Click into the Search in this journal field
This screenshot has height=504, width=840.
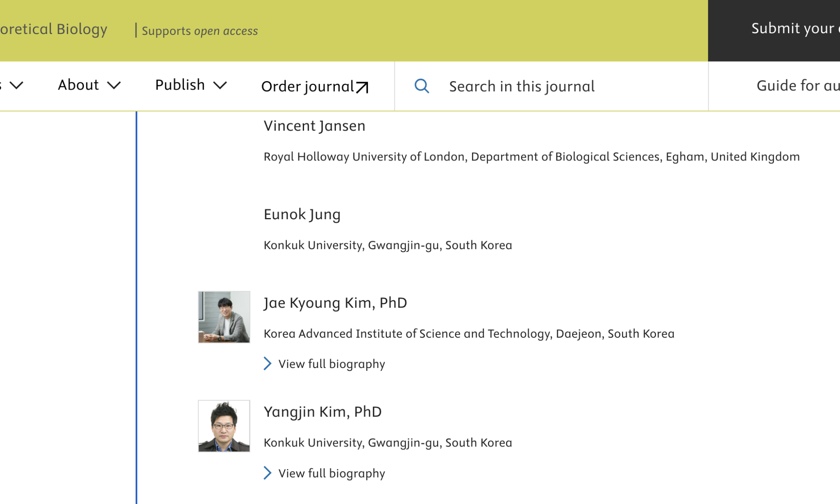tap(522, 86)
